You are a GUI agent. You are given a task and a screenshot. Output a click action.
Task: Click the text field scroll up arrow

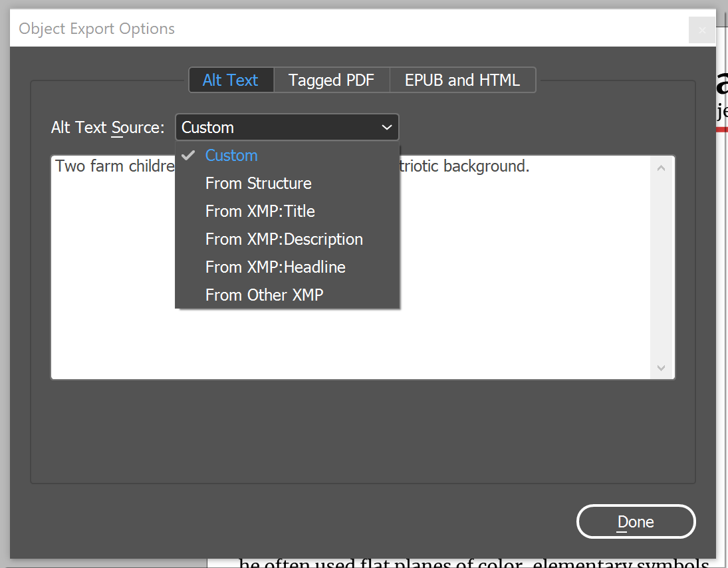(661, 168)
